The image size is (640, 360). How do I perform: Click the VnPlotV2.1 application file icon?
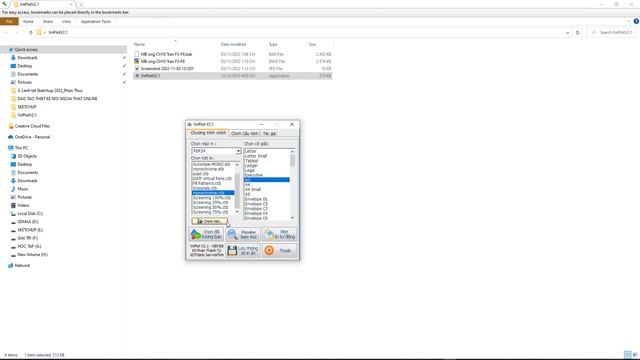[137, 76]
